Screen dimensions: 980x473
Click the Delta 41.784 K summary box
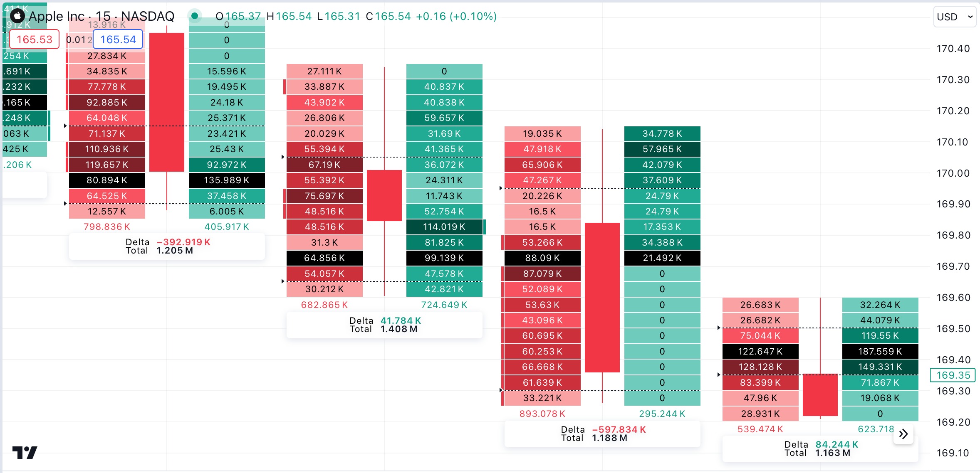384,325
